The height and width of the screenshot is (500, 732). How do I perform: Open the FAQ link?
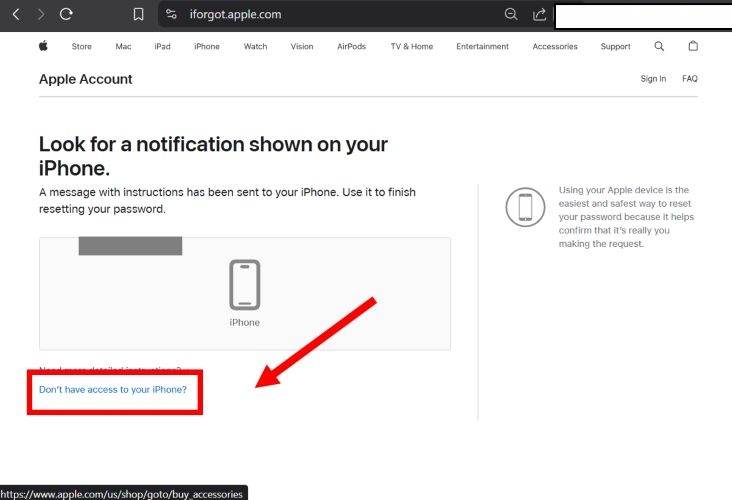690,79
